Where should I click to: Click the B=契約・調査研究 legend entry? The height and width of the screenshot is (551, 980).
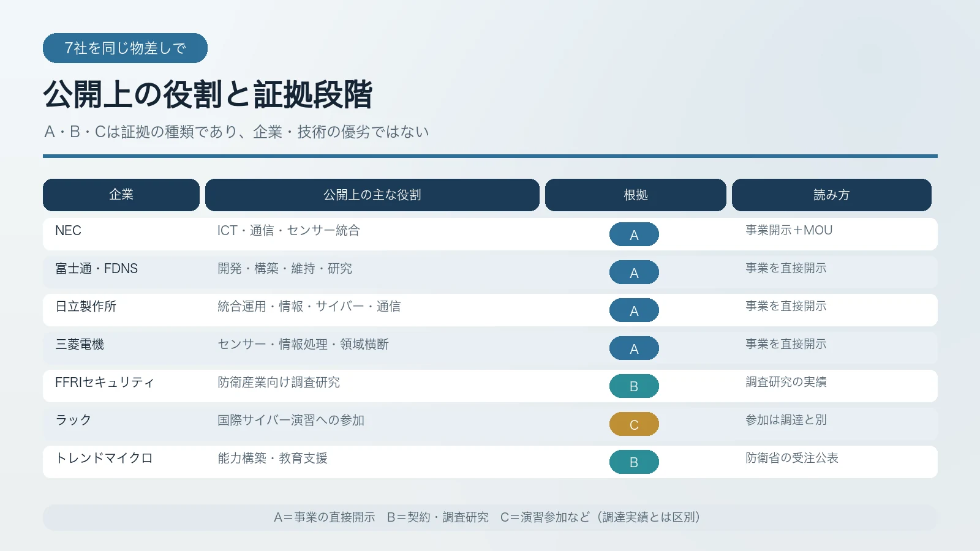click(438, 517)
